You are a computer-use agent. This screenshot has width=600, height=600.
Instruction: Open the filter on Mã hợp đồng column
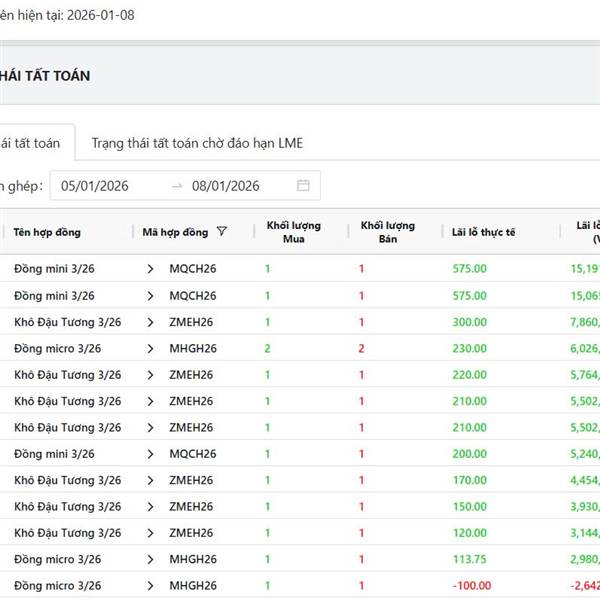(221, 232)
